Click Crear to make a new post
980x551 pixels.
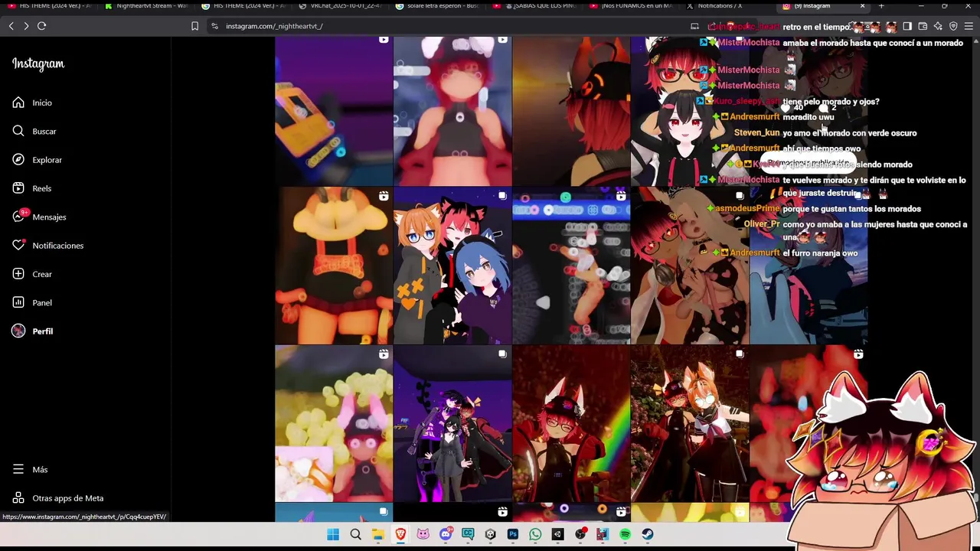[32, 274]
